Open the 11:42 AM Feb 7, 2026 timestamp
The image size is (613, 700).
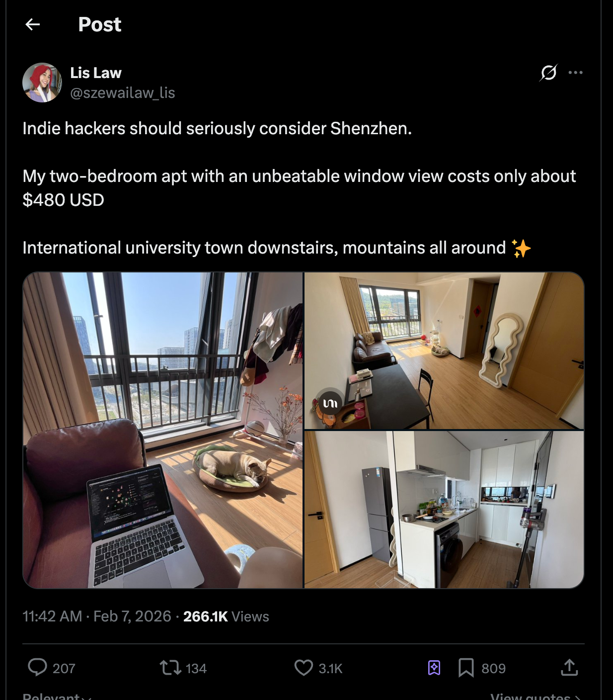(x=97, y=616)
